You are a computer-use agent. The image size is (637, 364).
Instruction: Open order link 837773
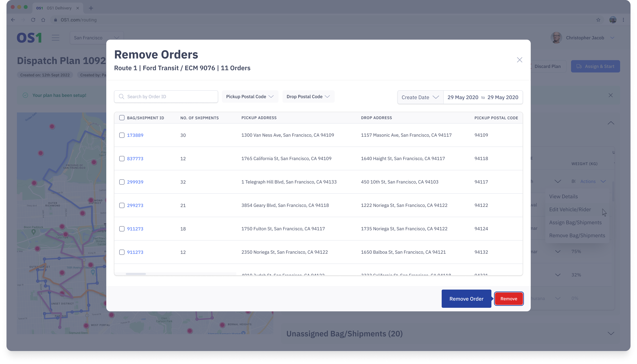tap(135, 158)
